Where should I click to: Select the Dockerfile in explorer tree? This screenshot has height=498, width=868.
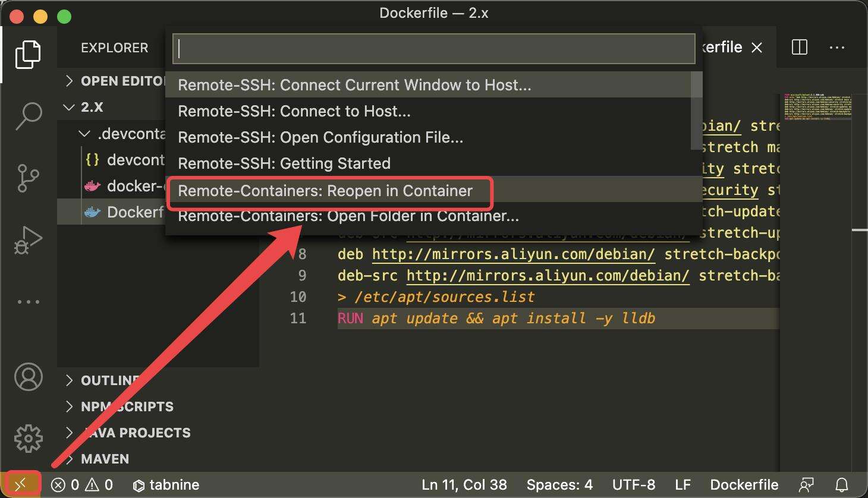(112, 212)
